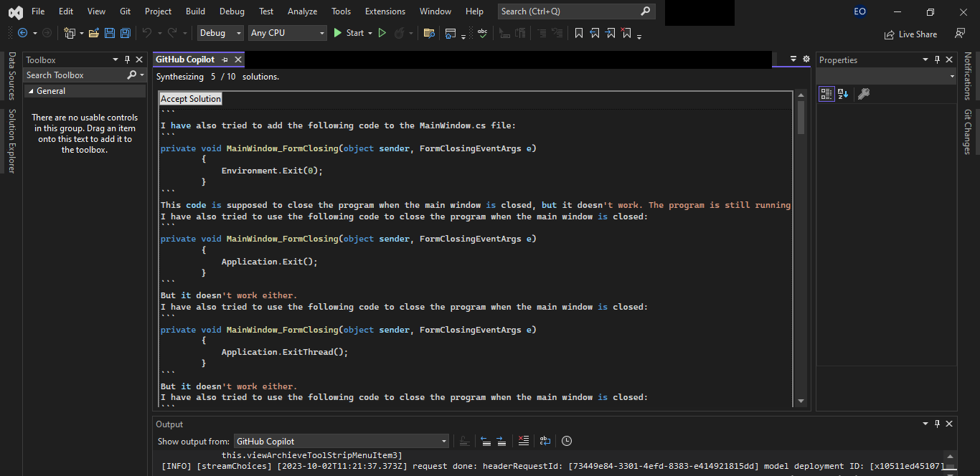The height and width of the screenshot is (476, 980).
Task: Close the Toolbox panel
Action: (x=139, y=59)
